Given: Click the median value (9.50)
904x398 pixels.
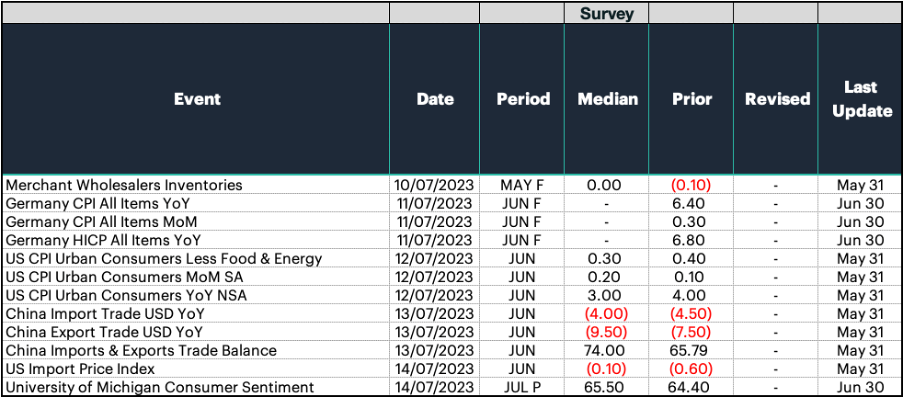Looking at the screenshot, I should tap(607, 332).
